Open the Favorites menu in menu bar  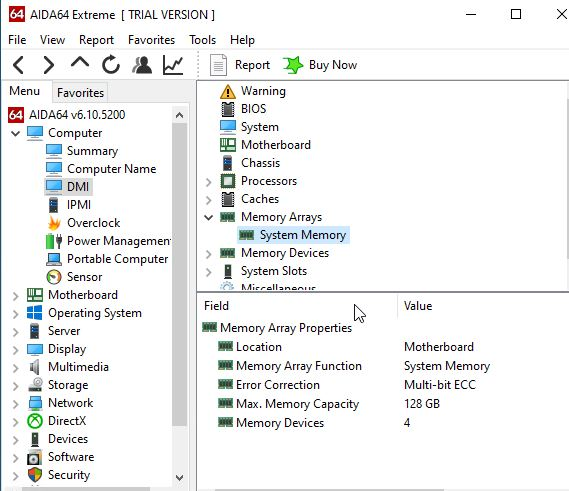[x=151, y=40]
